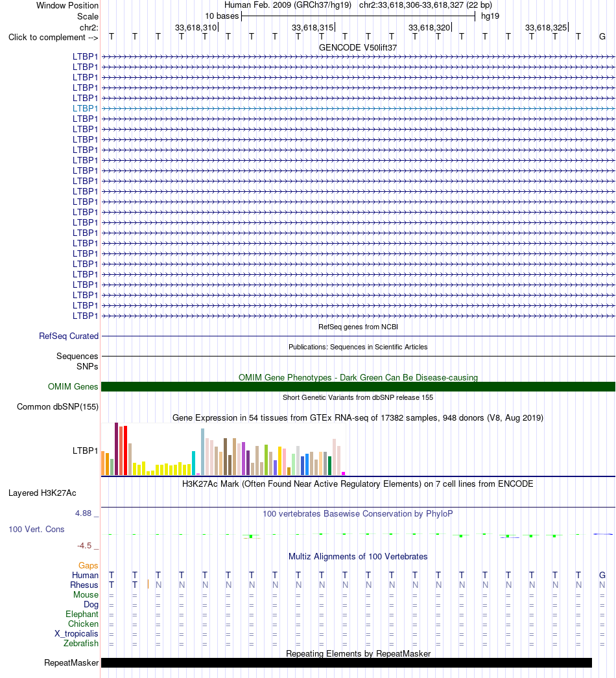Viewport: 616px width, 678px height.
Task: Click the dark green OMIM Genes bar
Action: click(358, 386)
